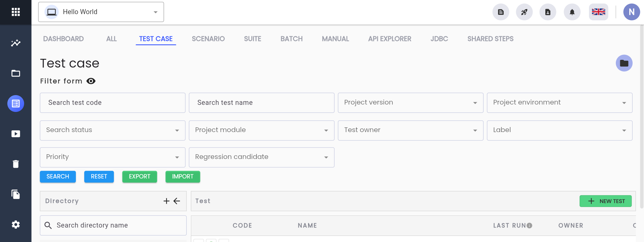644x242 pixels.
Task: Click the IMPORT button
Action: click(x=183, y=177)
